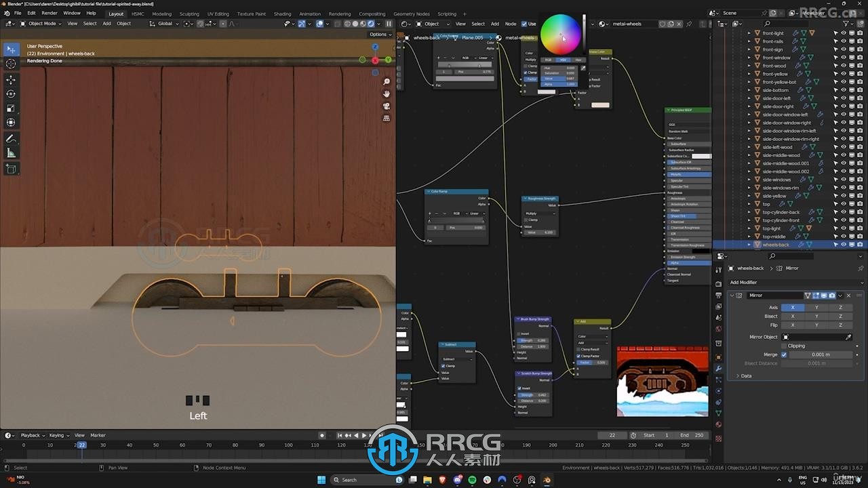Select RGB mode in color picker
The image size is (868, 488).
(548, 60)
